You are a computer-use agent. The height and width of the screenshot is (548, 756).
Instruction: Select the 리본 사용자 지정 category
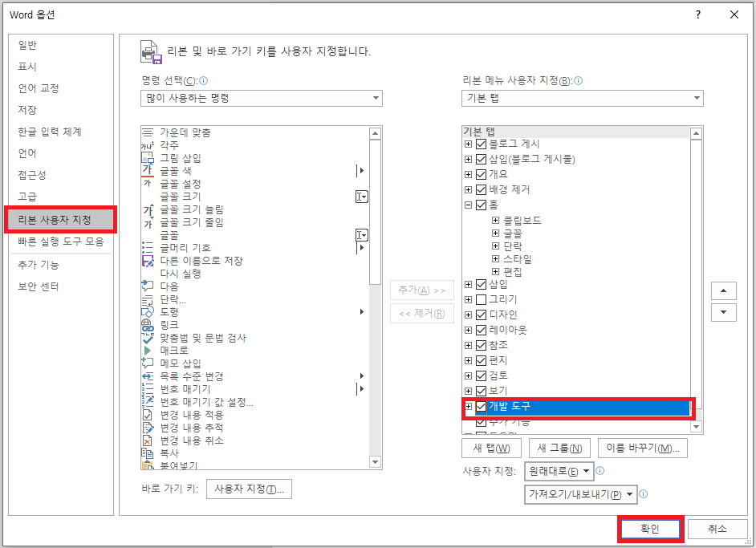[61, 220]
